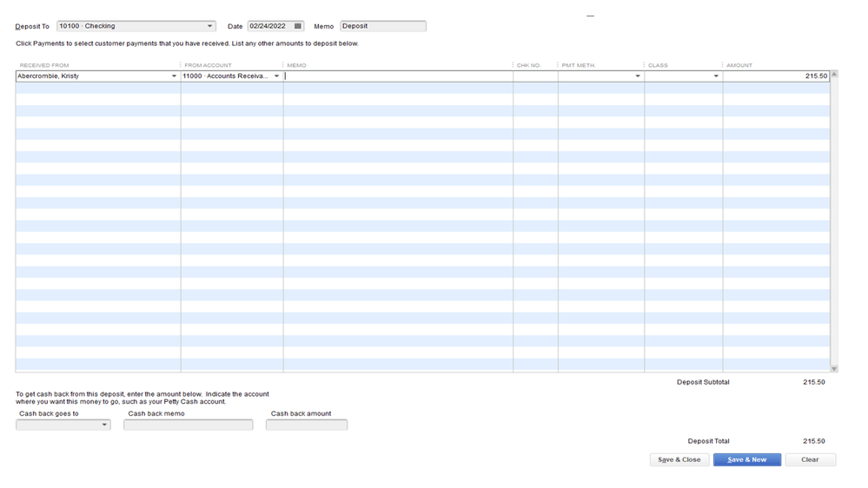Click the Pmt Meth. column header
868x488 pixels.
tap(579, 65)
